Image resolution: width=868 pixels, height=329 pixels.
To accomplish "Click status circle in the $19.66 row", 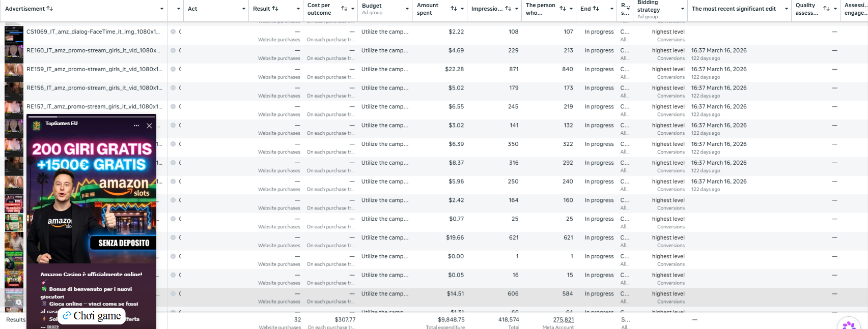I will (x=173, y=237).
